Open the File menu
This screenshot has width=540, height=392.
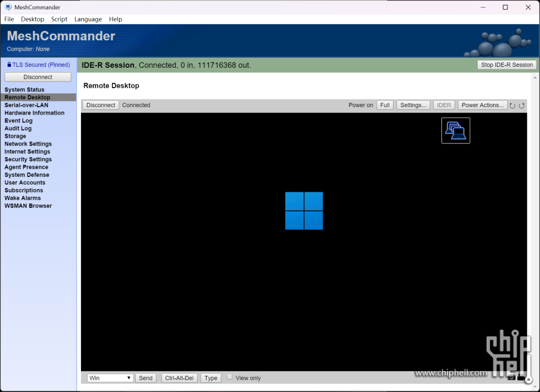9,19
